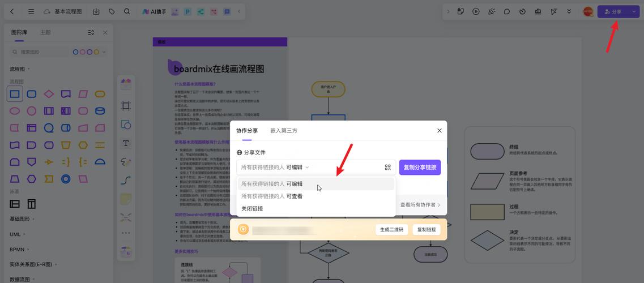Close the shape library panel
This screenshot has width=644, height=283.
105,32
